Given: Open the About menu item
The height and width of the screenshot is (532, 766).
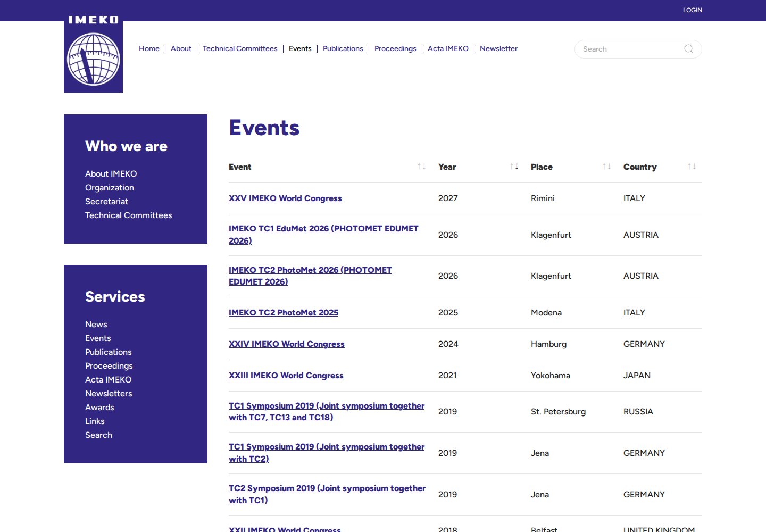Looking at the screenshot, I should pos(181,48).
